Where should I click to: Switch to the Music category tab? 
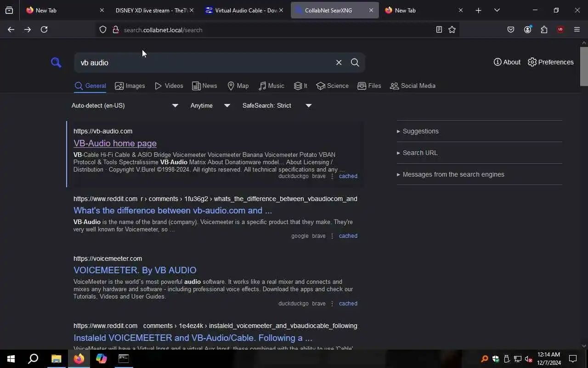[271, 86]
